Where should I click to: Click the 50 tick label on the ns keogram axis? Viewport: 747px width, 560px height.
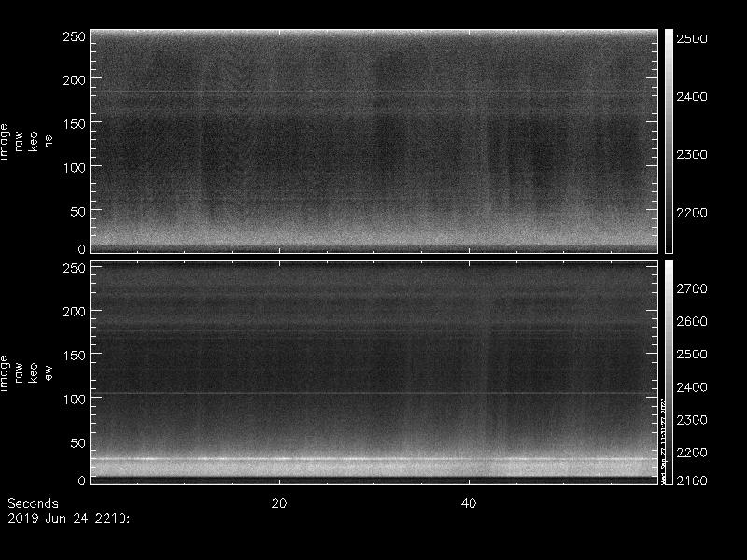pyautogui.click(x=78, y=212)
